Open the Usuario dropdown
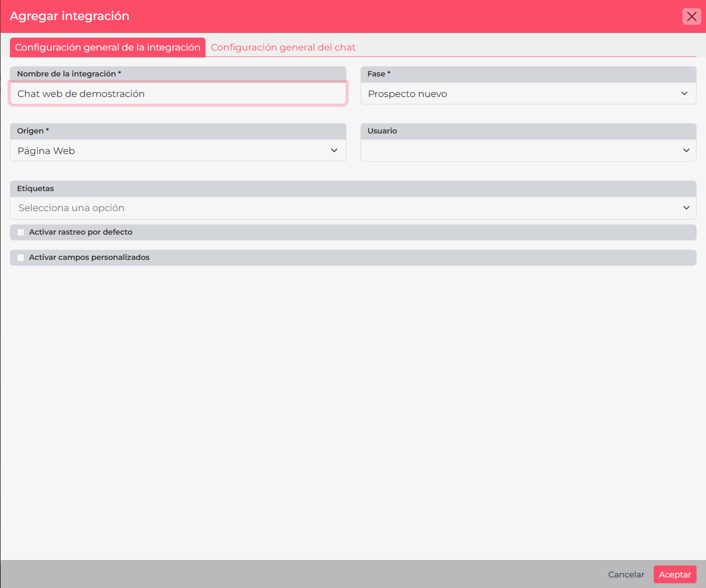 (528, 151)
